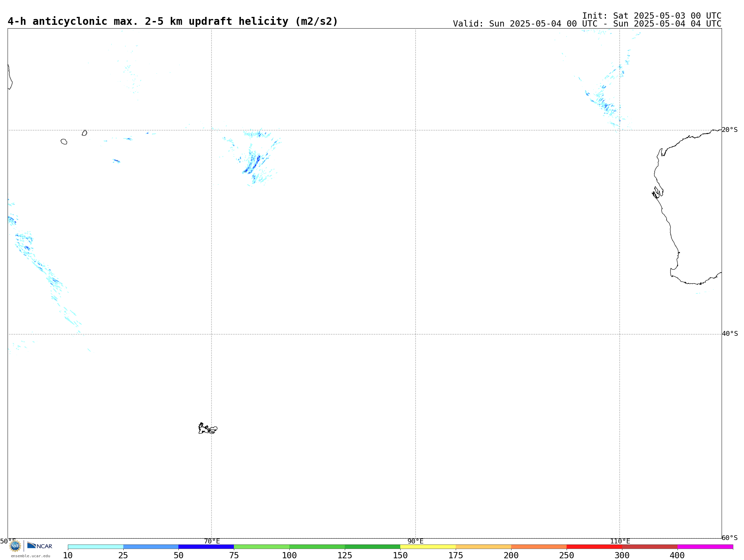Click the NSF logo icon
Image resolution: width=744 pixels, height=560 pixels.
click(x=15, y=546)
